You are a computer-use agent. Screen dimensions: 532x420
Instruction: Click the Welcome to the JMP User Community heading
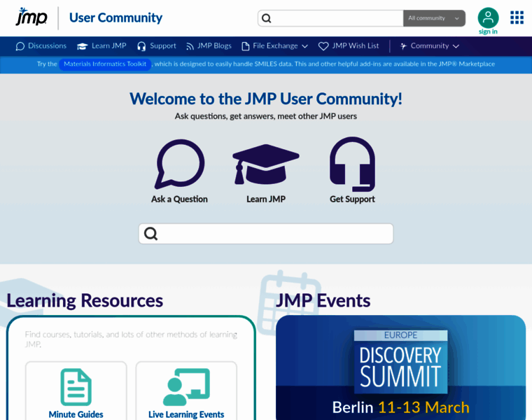(266, 99)
